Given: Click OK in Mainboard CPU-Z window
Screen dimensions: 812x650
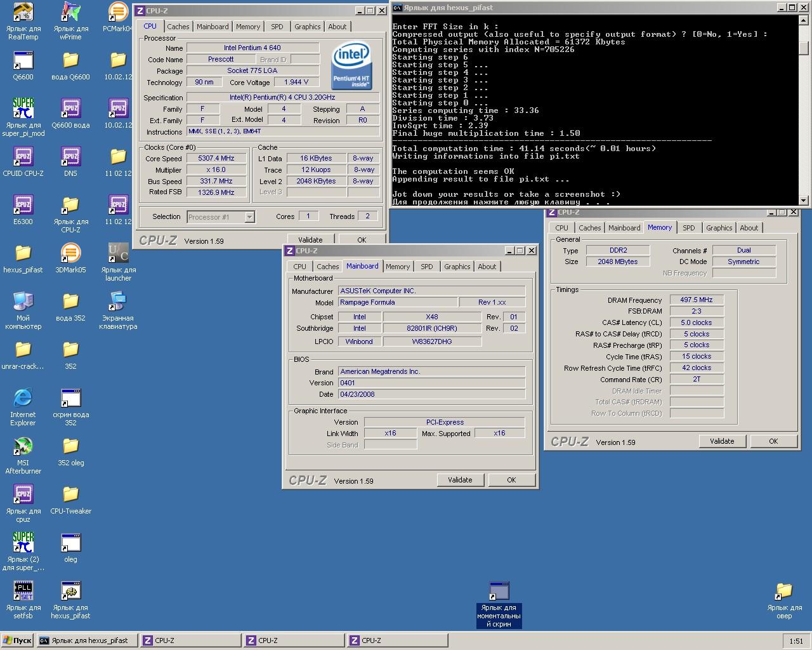Looking at the screenshot, I should pos(511,480).
